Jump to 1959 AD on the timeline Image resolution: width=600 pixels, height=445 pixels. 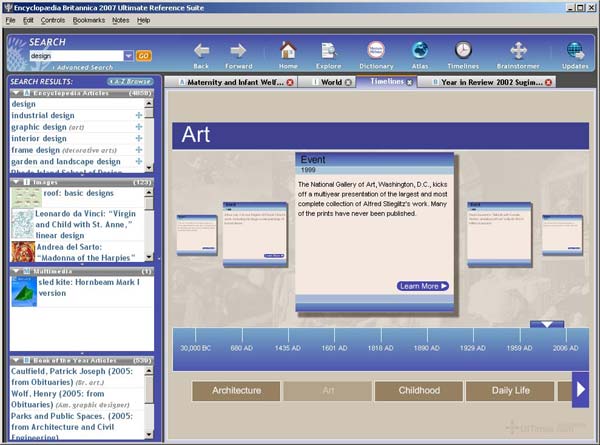(x=519, y=348)
